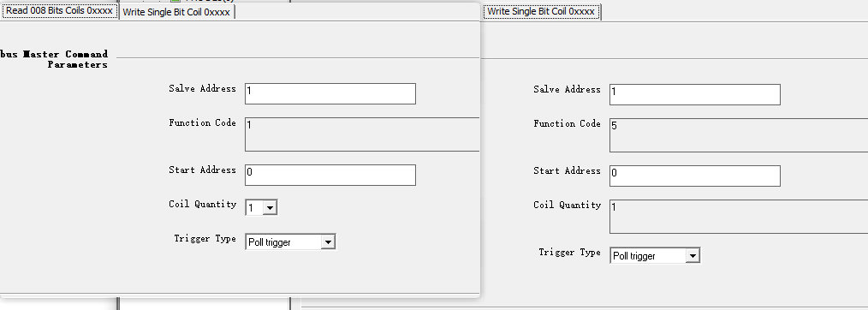Click the Poll trigger arrow button in the Write Coil panel
868x310 pixels.
[693, 256]
